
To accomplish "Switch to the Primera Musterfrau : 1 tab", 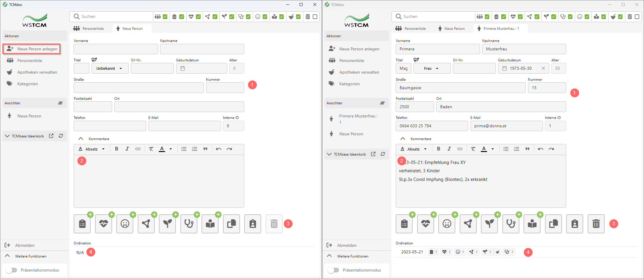I will tap(501, 29).
